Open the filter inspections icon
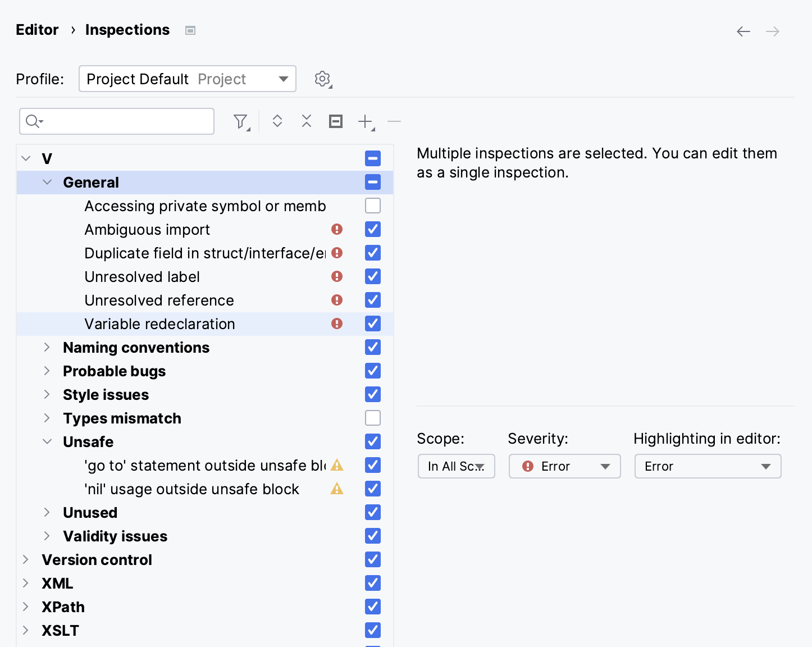This screenshot has width=812, height=647. (x=240, y=121)
